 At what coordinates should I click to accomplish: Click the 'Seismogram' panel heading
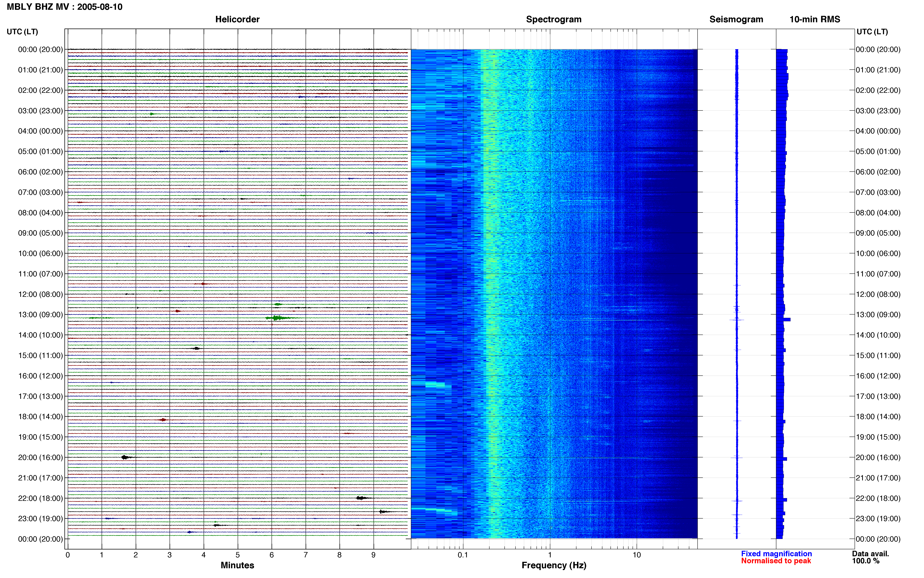736,19
